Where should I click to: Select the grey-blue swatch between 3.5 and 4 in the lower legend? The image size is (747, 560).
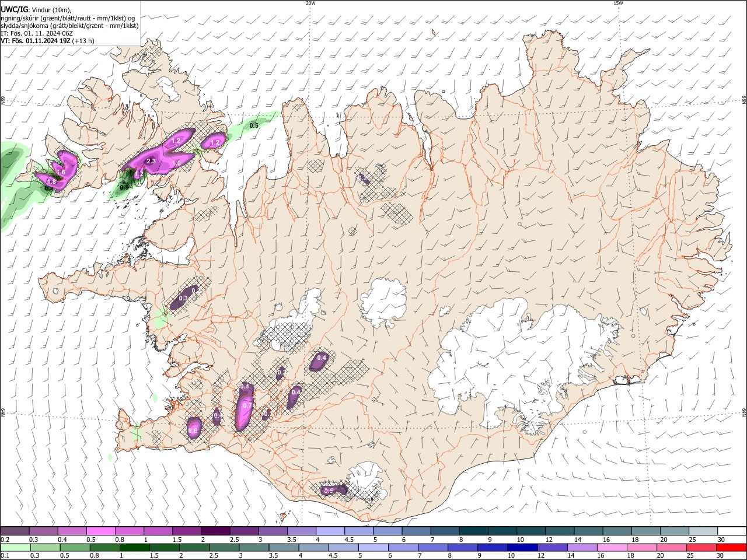[284, 547]
